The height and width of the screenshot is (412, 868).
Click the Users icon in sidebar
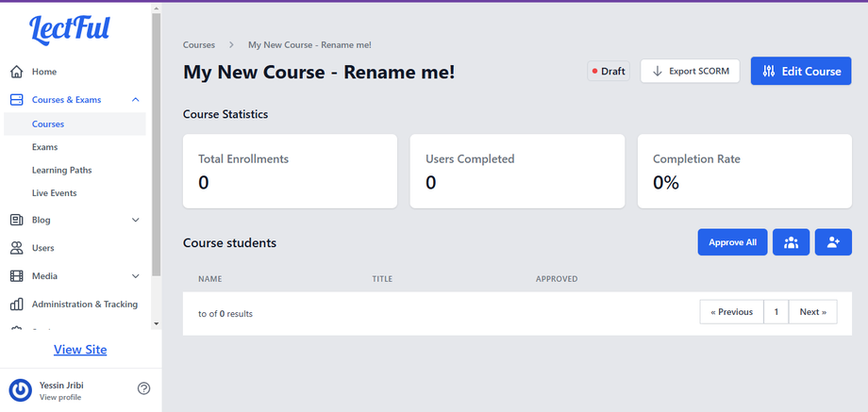click(16, 248)
